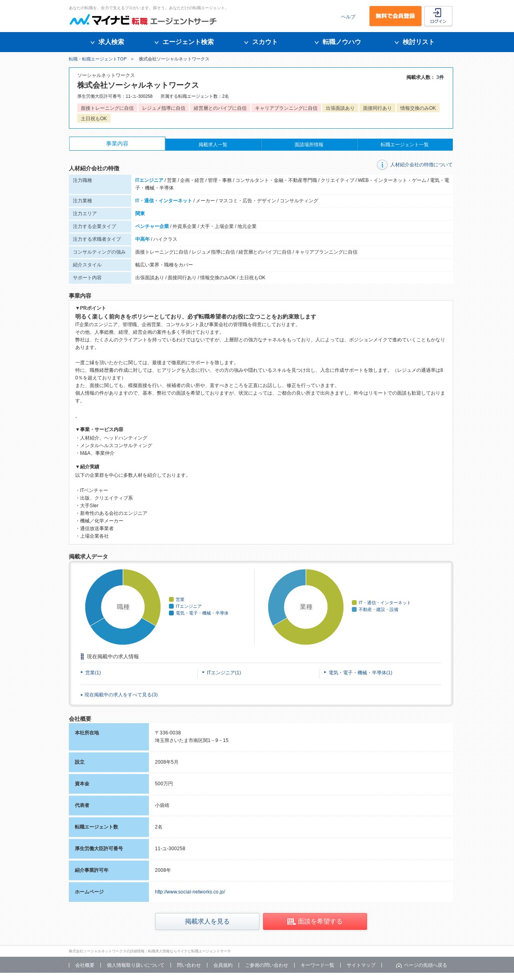The image size is (514, 980).
Task: Click the 電気・電子・機械・半導体 legend swatch
Action: pyautogui.click(x=171, y=613)
